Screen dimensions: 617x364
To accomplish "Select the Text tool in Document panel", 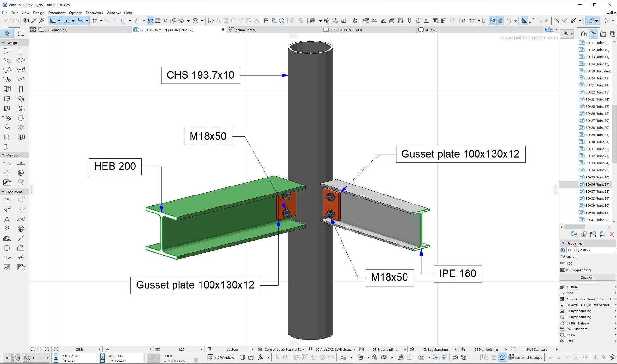I will 7,220.
